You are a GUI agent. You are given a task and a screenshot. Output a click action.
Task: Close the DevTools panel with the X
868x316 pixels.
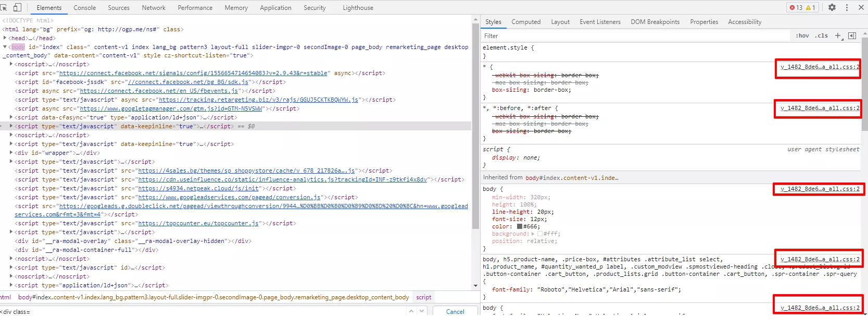point(861,8)
